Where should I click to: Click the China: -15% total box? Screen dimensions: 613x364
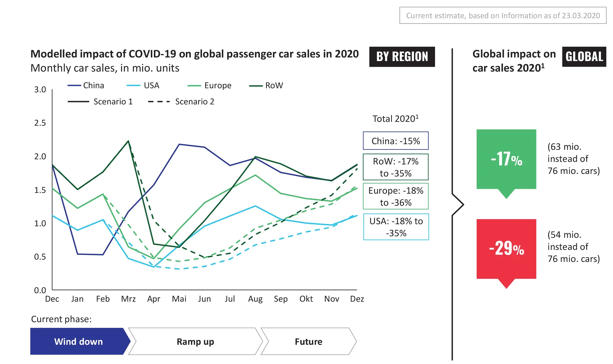click(395, 141)
